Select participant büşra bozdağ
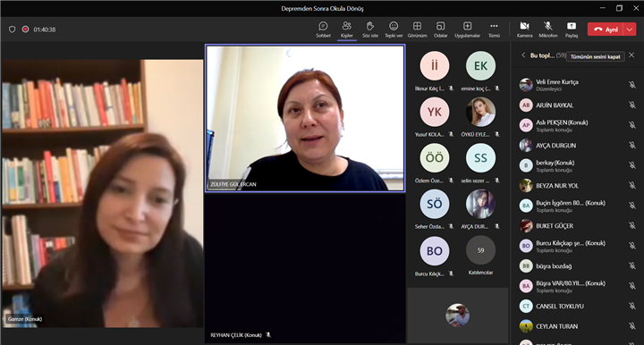The width and height of the screenshot is (644, 345). (x=578, y=265)
